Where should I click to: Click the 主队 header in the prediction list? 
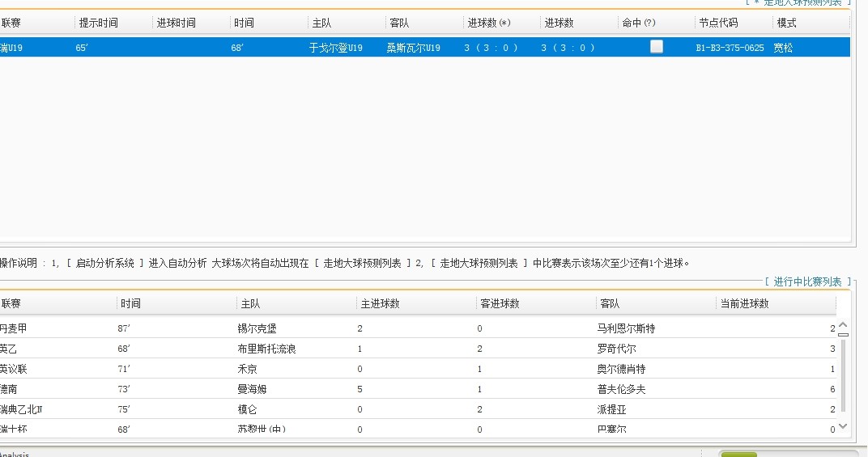coord(321,23)
